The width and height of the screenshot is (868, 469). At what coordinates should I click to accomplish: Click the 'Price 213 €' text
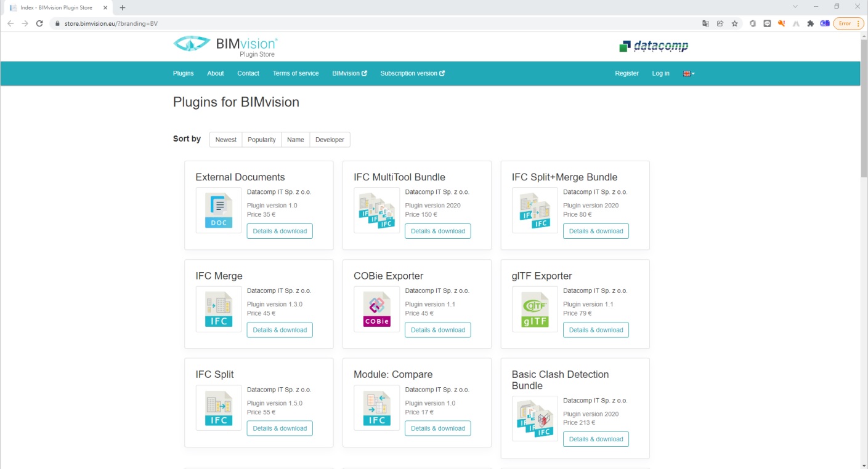579,423
